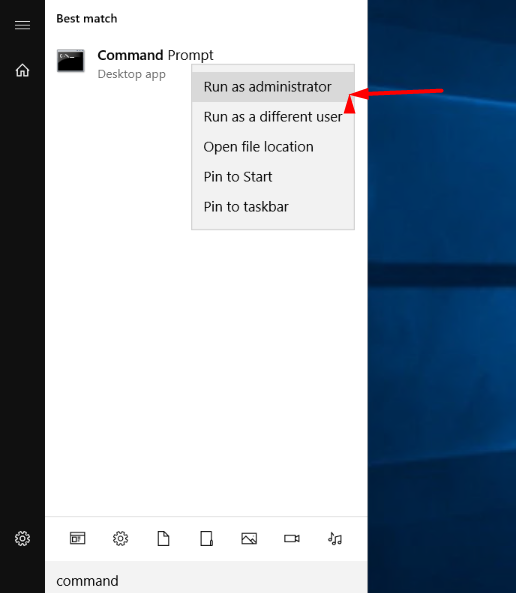Expand the hamburger menu in the sidebar
This screenshot has width=516, height=593.
click(22, 25)
